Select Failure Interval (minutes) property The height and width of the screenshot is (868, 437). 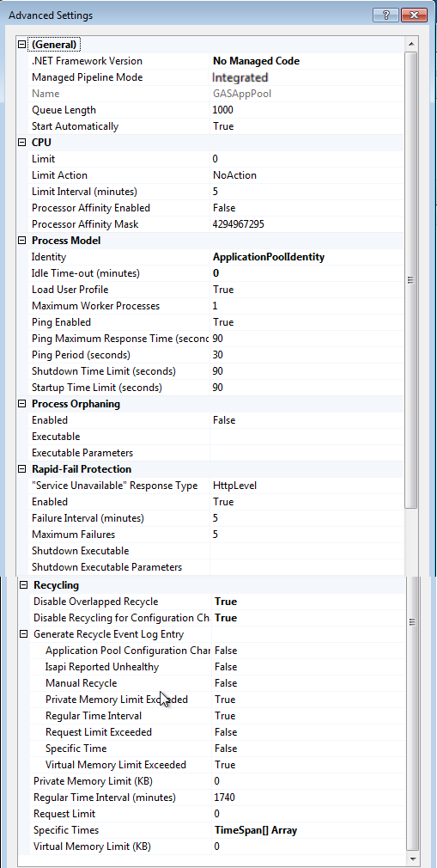88,518
